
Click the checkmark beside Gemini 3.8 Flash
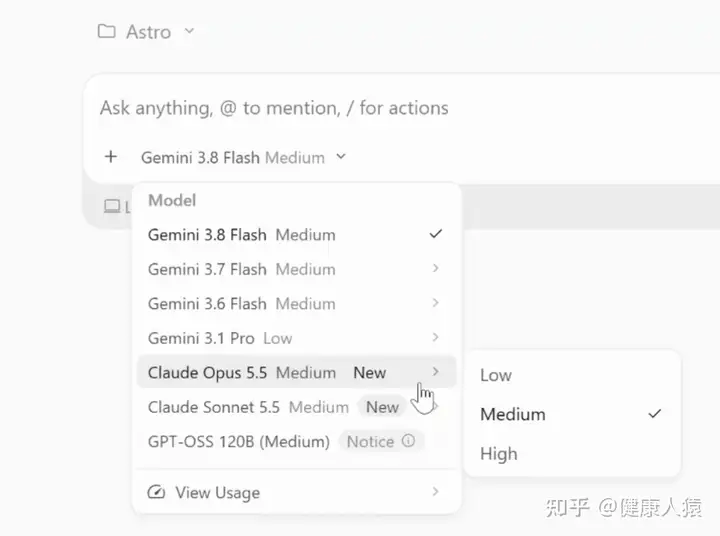[x=435, y=234]
